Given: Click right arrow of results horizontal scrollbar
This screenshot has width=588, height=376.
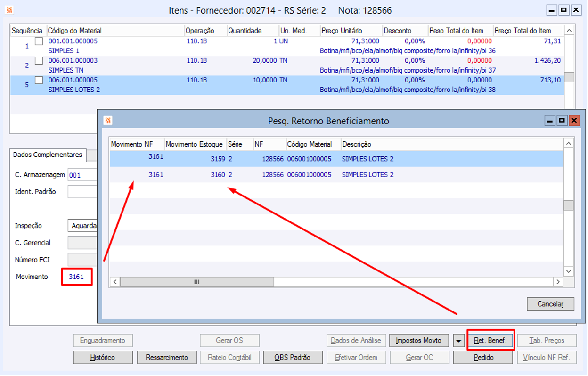Looking at the screenshot, I should pos(558,282).
